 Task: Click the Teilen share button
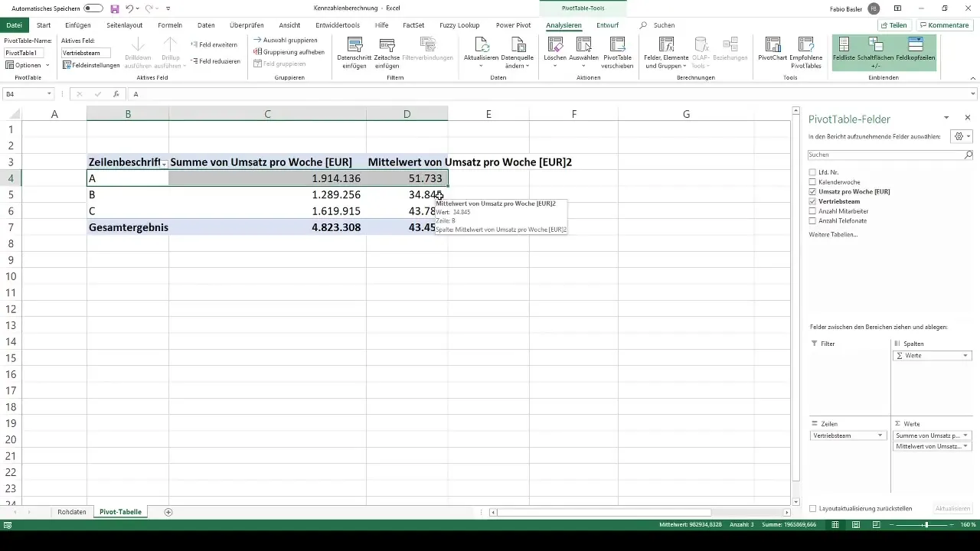893,25
